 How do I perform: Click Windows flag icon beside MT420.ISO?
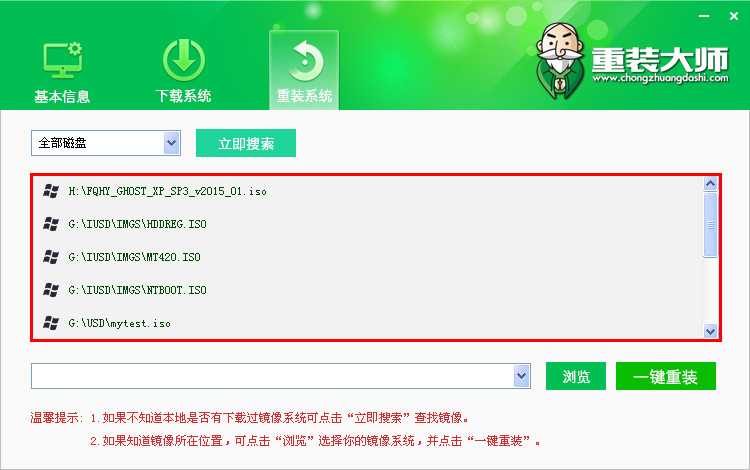click(51, 257)
